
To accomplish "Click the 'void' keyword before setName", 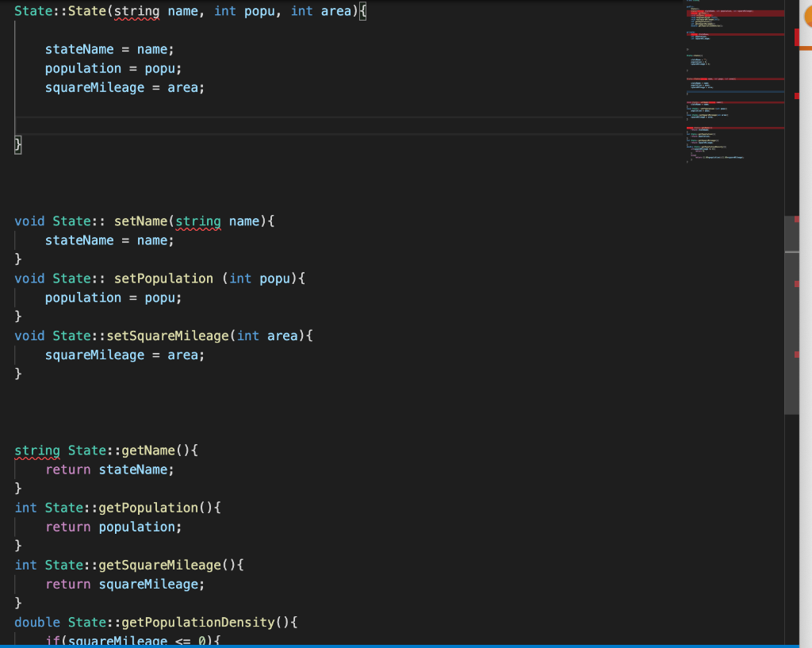I will click(29, 221).
